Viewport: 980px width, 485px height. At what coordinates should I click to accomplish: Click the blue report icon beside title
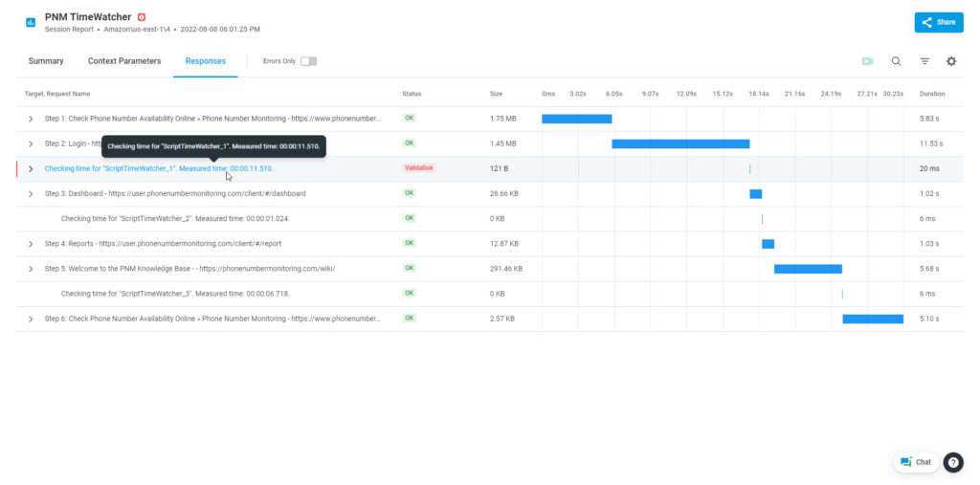point(31,22)
